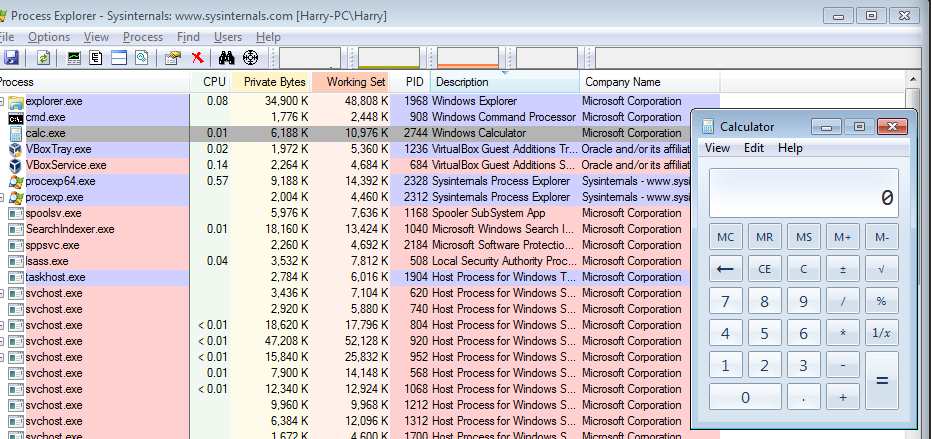This screenshot has height=439, width=931.
Task: Click the lsass.exe process icon
Action: coord(16,261)
